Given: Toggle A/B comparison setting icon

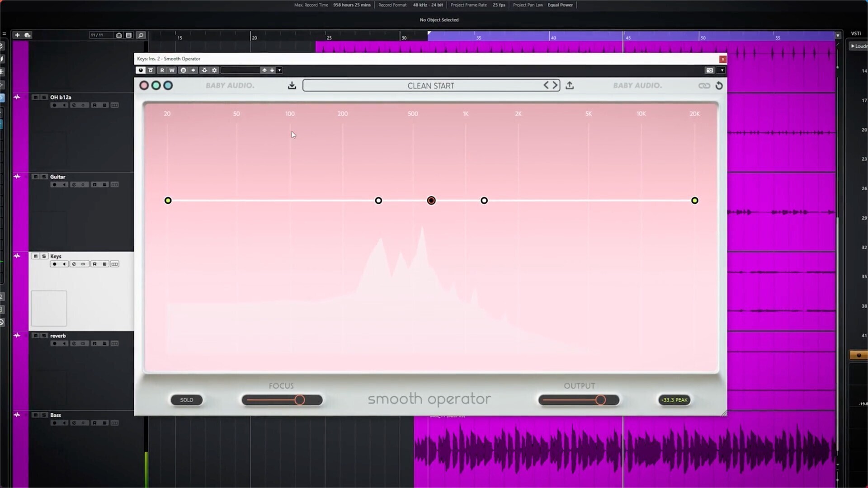Looking at the screenshot, I should pyautogui.click(x=183, y=70).
